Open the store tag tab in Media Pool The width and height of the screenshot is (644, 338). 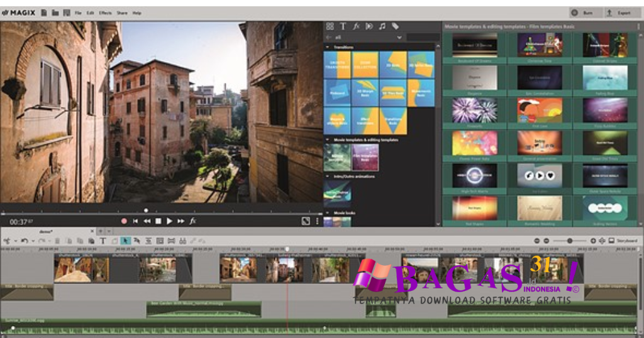click(395, 26)
